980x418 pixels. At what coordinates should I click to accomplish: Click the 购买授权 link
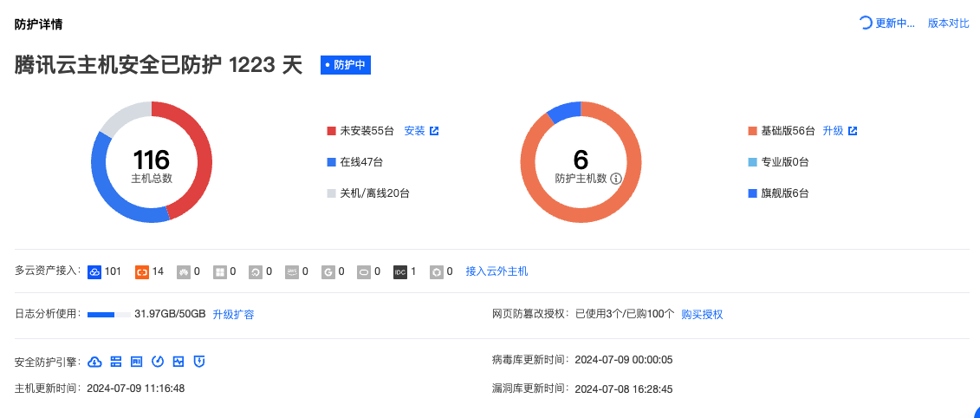(702, 314)
